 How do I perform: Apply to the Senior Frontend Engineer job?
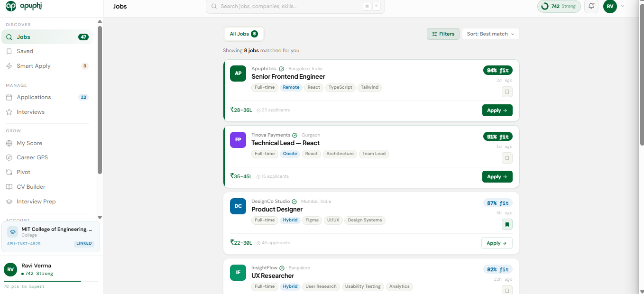click(497, 110)
